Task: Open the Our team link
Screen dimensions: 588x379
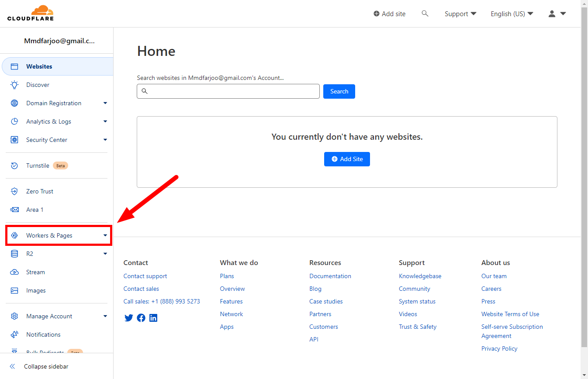Action: 494,276
